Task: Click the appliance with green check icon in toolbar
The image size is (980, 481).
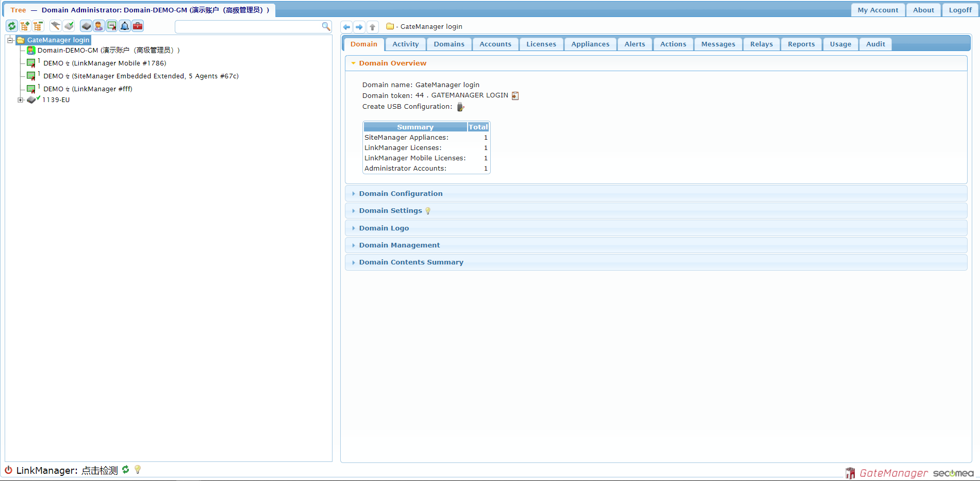Action: point(69,26)
